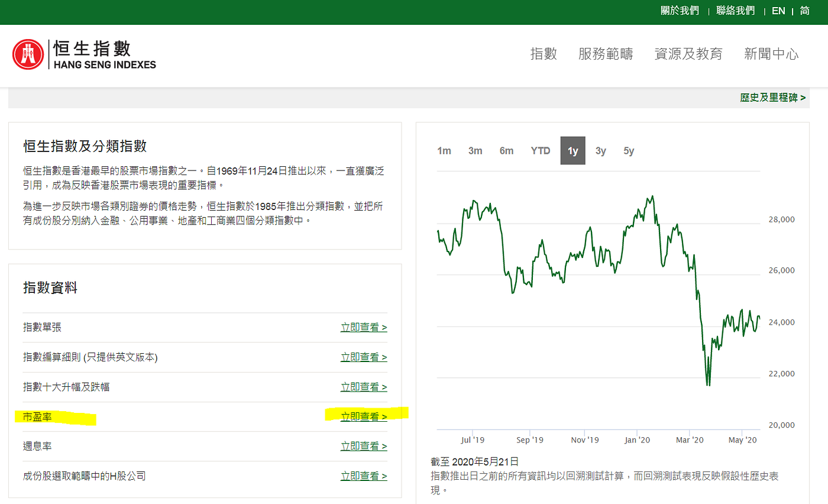View 市盈率 via 立即查看 link
The width and height of the screenshot is (828, 504).
(364, 416)
